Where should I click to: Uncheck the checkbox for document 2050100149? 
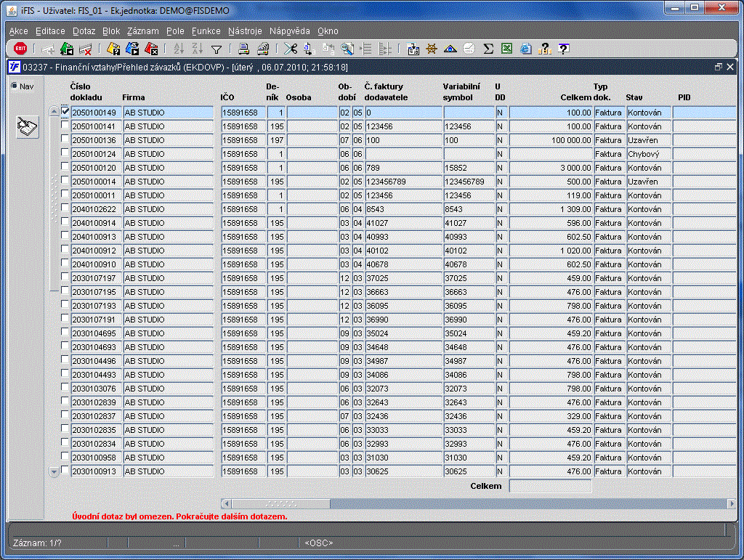click(65, 112)
